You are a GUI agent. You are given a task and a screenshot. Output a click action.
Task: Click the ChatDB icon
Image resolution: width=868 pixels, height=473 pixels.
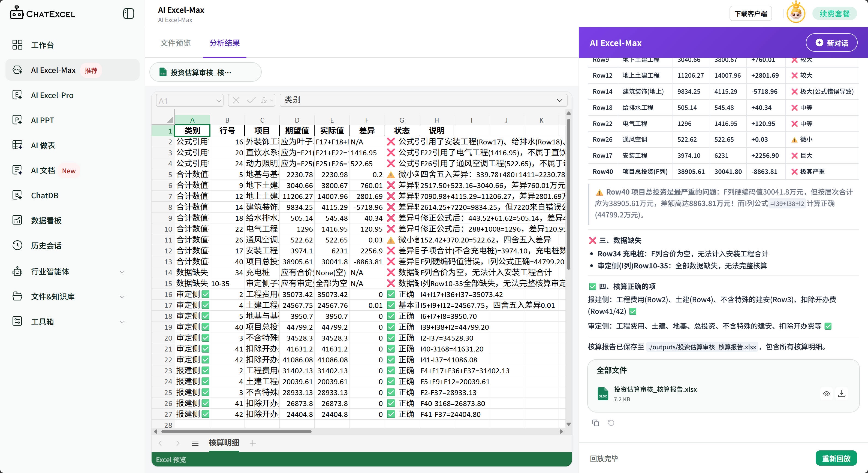17,195
